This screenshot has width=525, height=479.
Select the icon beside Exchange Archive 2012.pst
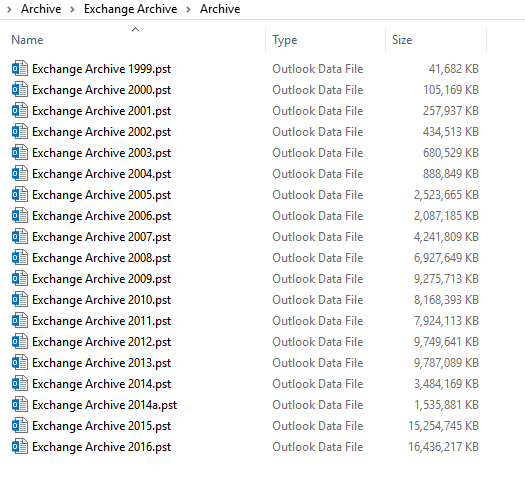tap(20, 342)
